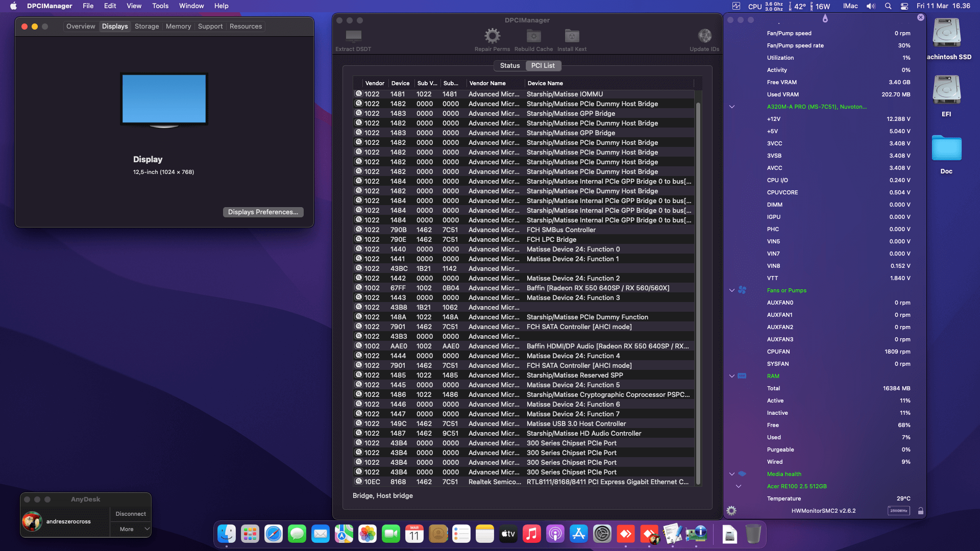Switch to the Status tab
980x551 pixels.
pos(509,65)
